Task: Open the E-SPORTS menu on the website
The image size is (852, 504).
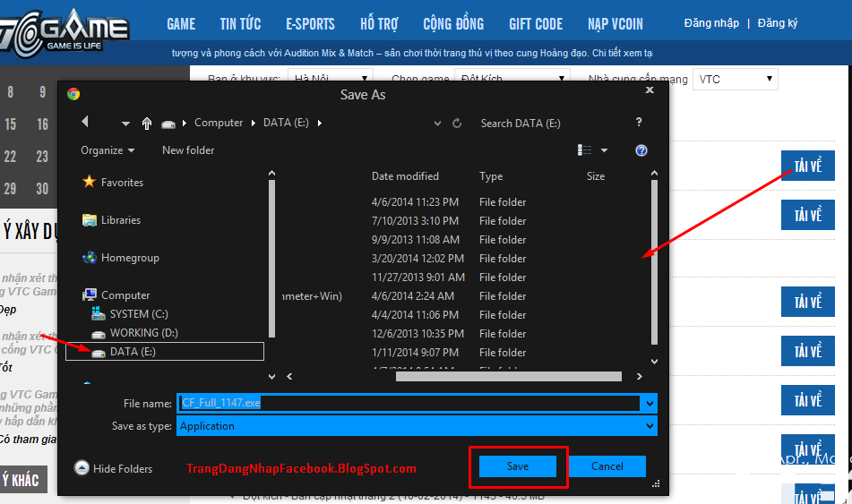Action: click(x=310, y=24)
